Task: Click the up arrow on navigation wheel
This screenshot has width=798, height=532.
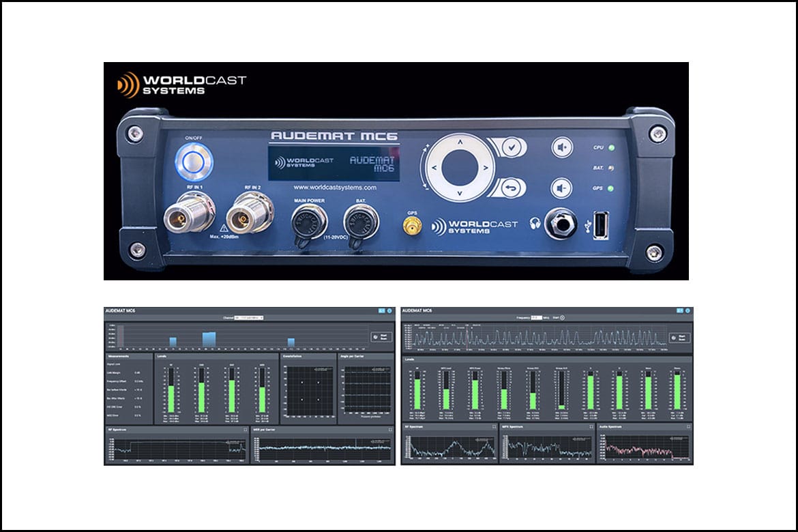Action: [x=460, y=143]
